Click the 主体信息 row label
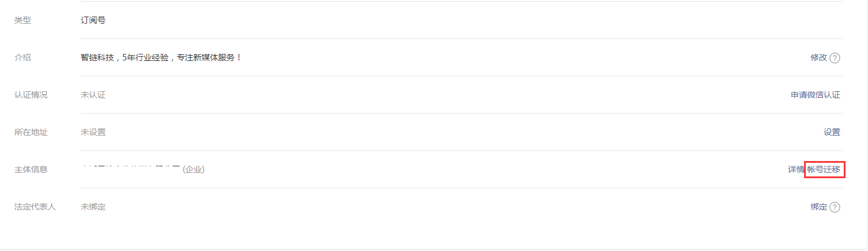This screenshot has height=251, width=868. pyautogui.click(x=31, y=169)
